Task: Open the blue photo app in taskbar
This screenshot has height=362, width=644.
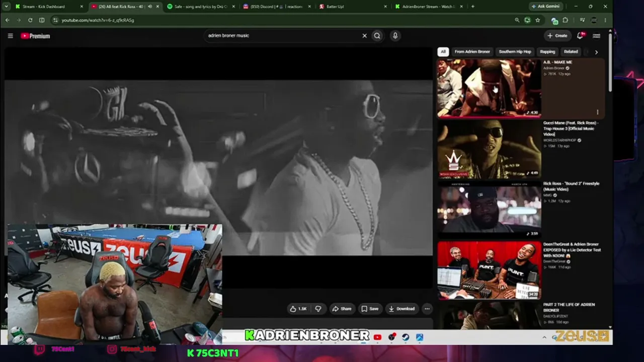Action: [420, 337]
